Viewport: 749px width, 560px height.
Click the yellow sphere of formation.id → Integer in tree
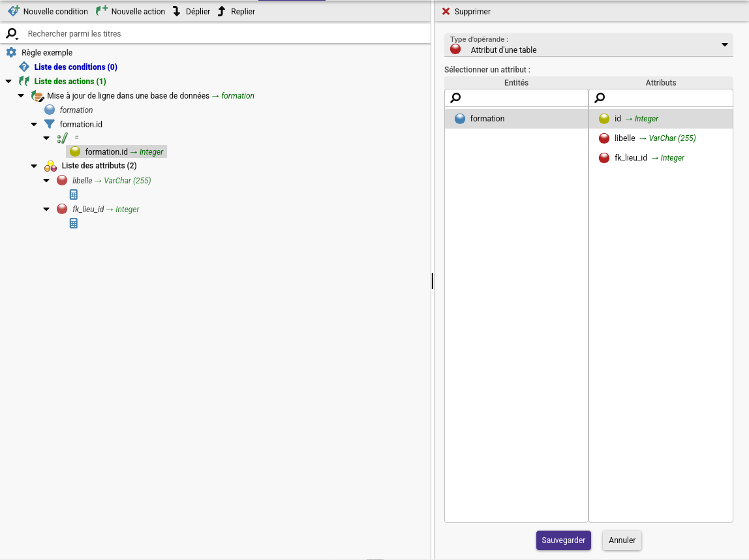point(75,151)
